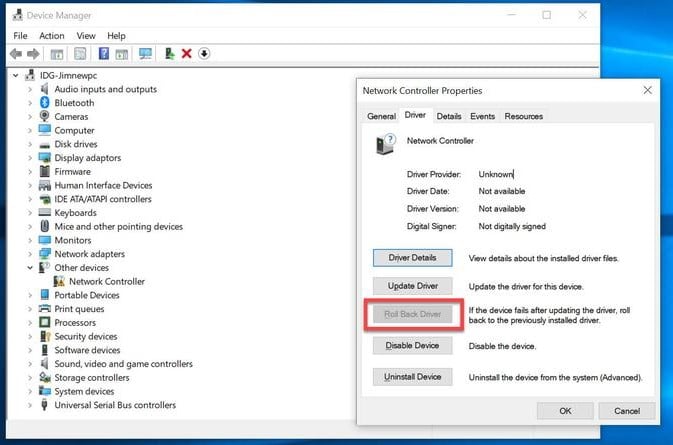Click the red X uninstall device toolbar icon

coord(186,54)
